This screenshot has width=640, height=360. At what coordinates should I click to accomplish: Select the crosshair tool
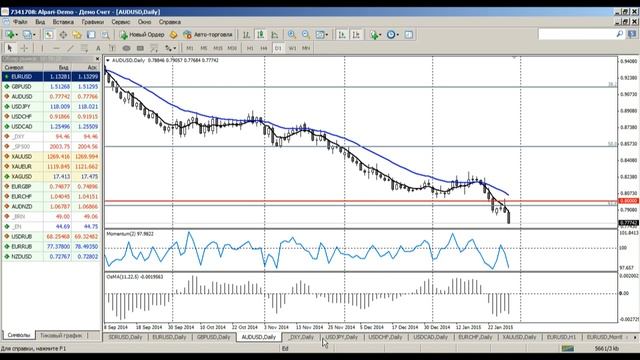pos(24,48)
